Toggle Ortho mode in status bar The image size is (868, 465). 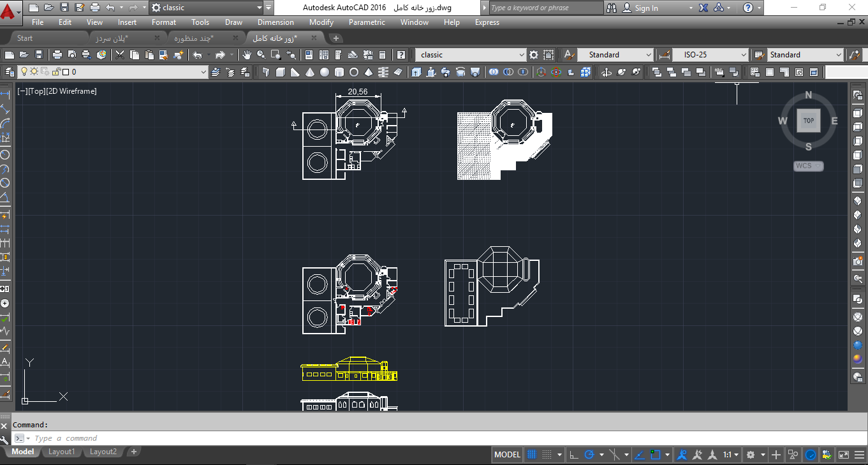(x=573, y=455)
